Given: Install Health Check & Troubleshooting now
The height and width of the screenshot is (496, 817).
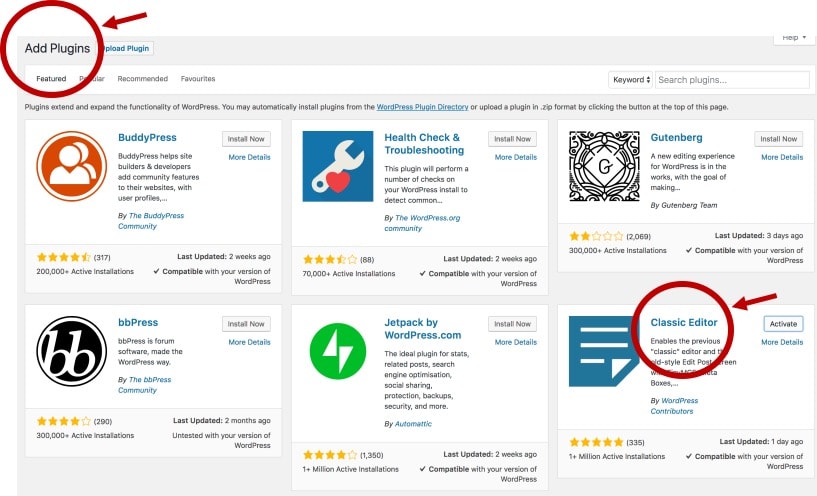Looking at the screenshot, I should (x=512, y=139).
